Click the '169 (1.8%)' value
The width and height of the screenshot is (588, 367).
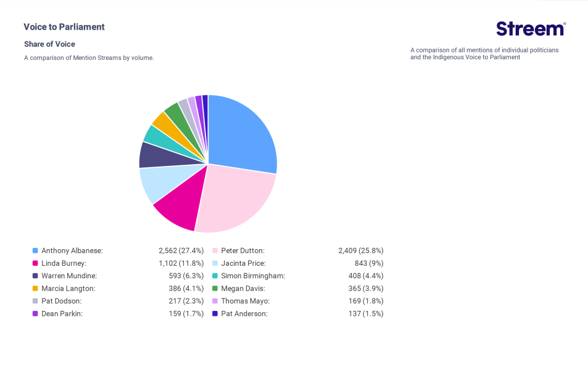[366, 301]
